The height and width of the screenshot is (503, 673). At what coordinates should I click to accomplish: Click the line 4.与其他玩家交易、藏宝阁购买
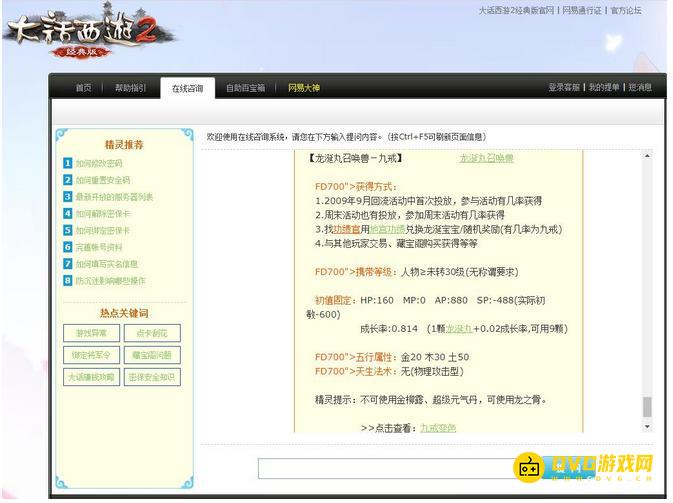click(x=396, y=244)
